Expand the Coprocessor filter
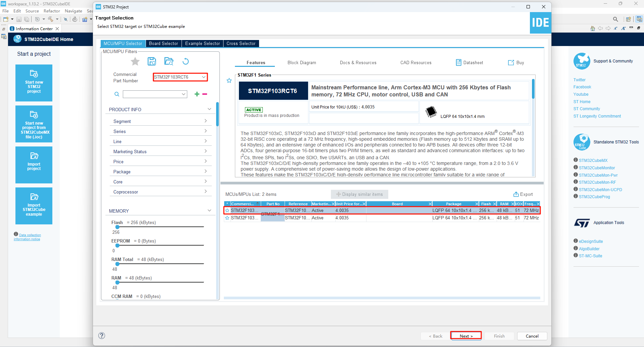 [206, 191]
